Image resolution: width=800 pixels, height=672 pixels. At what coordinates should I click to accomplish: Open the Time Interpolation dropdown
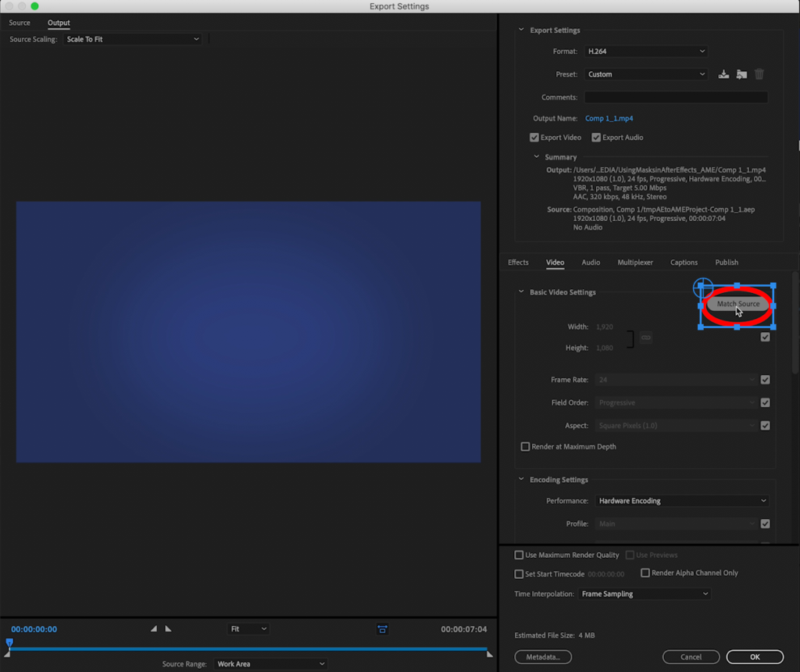tap(645, 594)
